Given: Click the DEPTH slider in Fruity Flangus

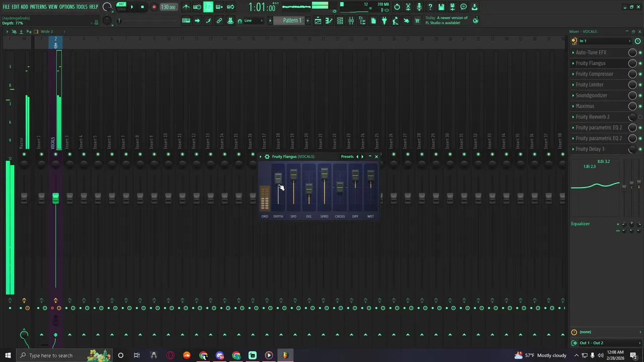Looking at the screenshot, I should coord(278,177).
